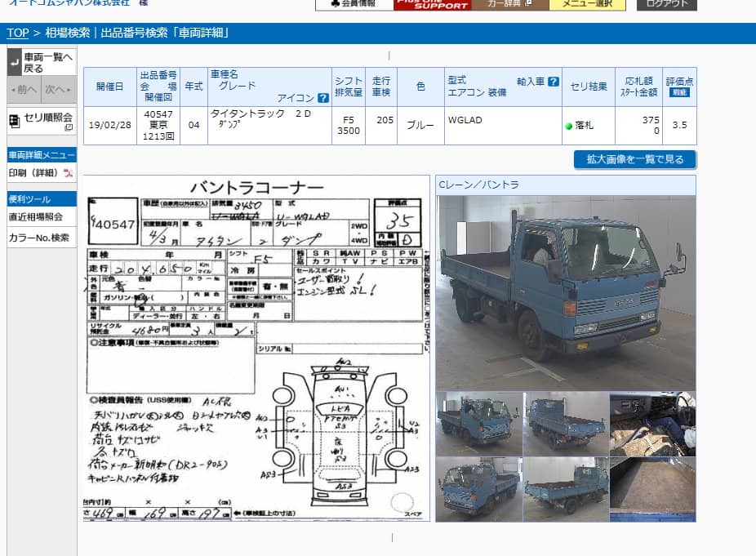Click the help icon next to アイコン

click(323, 98)
